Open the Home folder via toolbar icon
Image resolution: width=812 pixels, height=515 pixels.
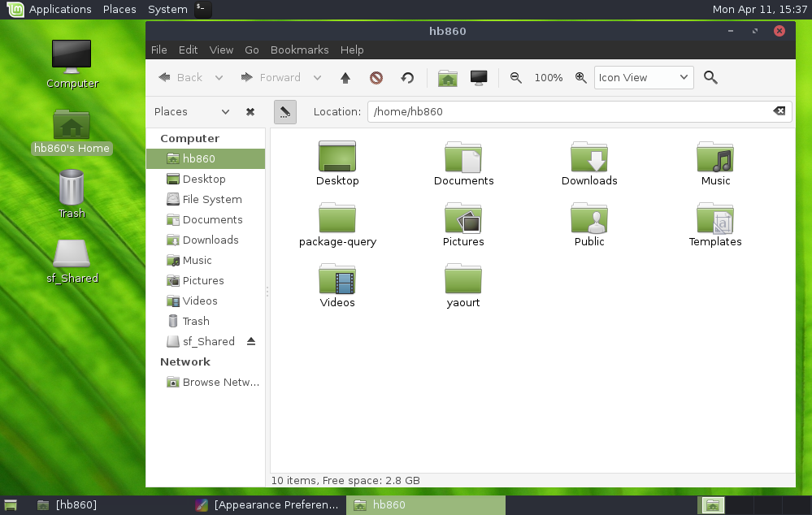coord(447,77)
